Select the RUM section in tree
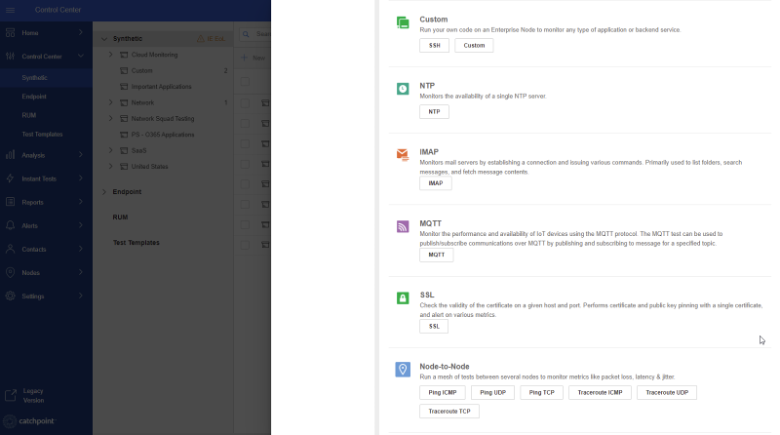 (x=120, y=217)
